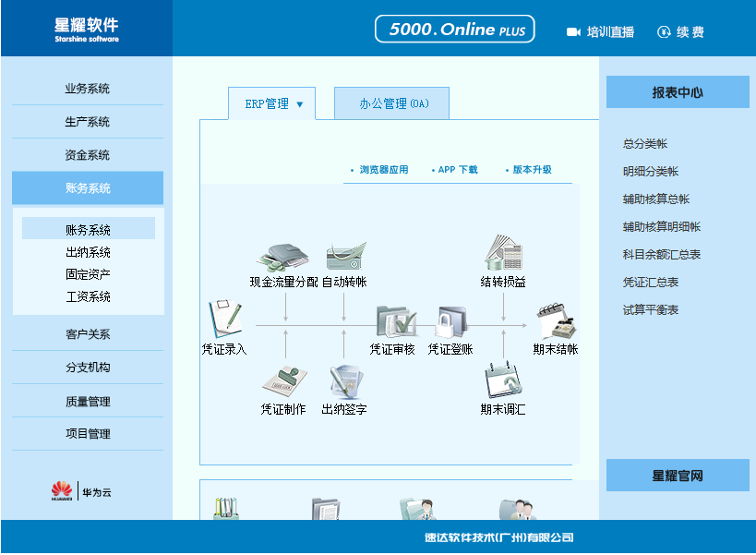Open the 凭证登账 voucher posting icon
The height and width of the screenshot is (555, 756).
[x=450, y=322]
